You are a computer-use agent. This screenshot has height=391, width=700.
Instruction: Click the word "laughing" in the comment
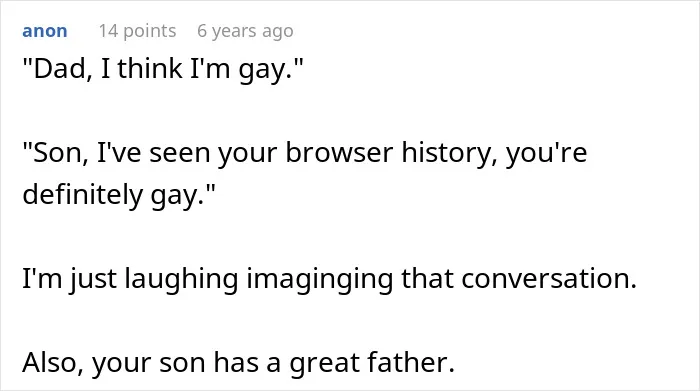tap(181, 280)
